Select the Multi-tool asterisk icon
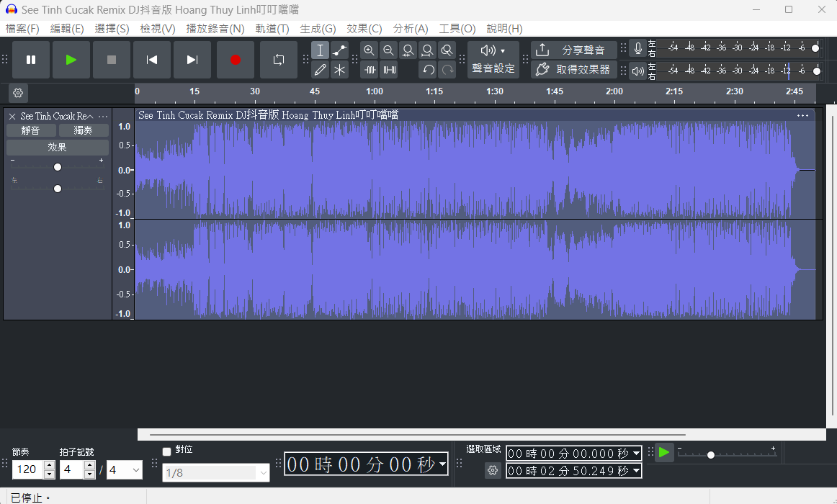The image size is (837, 504). coord(339,69)
